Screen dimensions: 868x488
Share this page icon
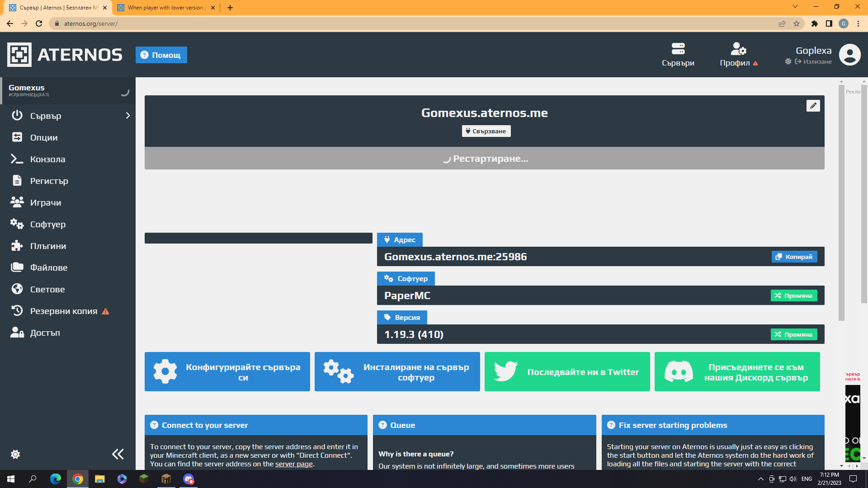[782, 23]
